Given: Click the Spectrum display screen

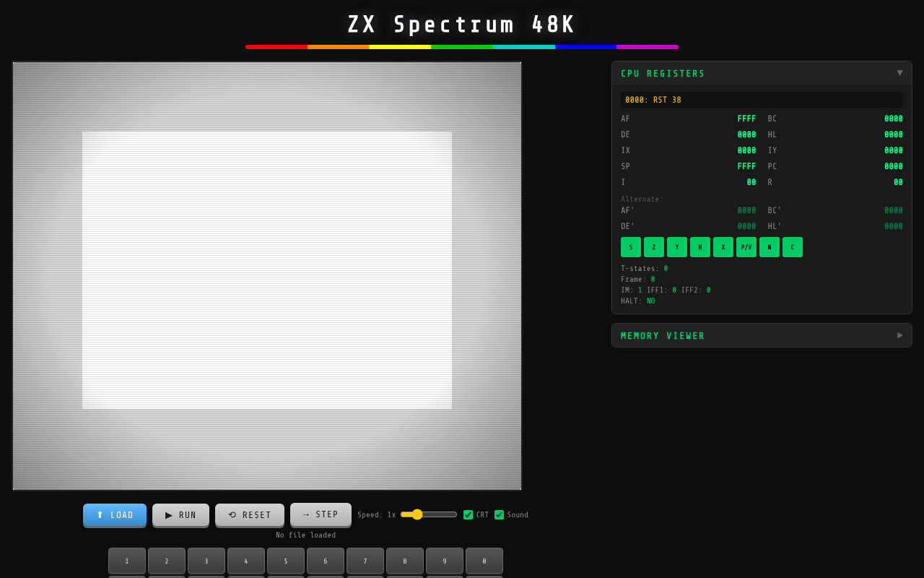Looking at the screenshot, I should click(267, 276).
